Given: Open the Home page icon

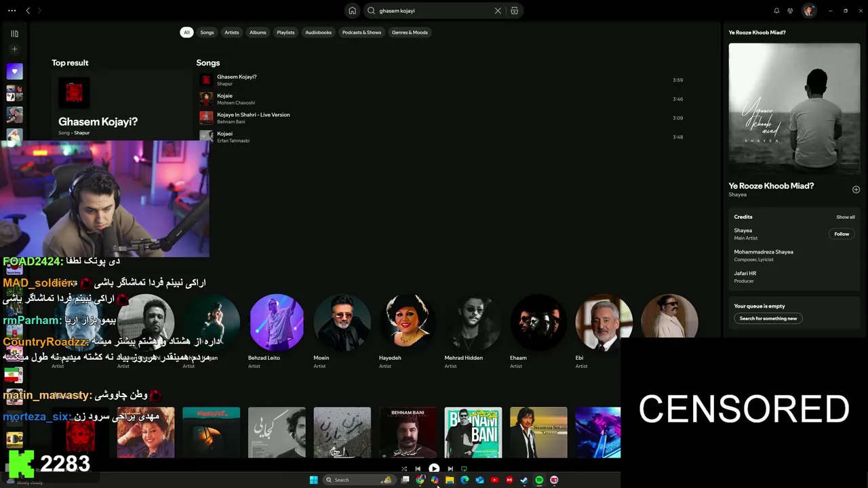Looking at the screenshot, I should pyautogui.click(x=352, y=11).
